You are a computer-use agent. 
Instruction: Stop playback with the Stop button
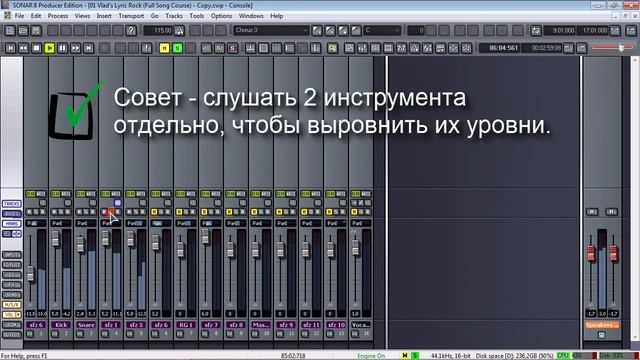(x=36, y=48)
